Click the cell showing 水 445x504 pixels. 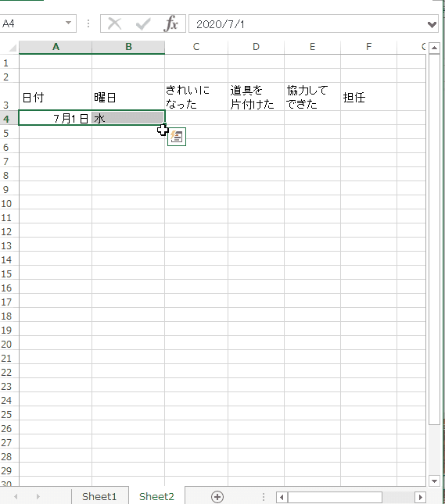(128, 118)
